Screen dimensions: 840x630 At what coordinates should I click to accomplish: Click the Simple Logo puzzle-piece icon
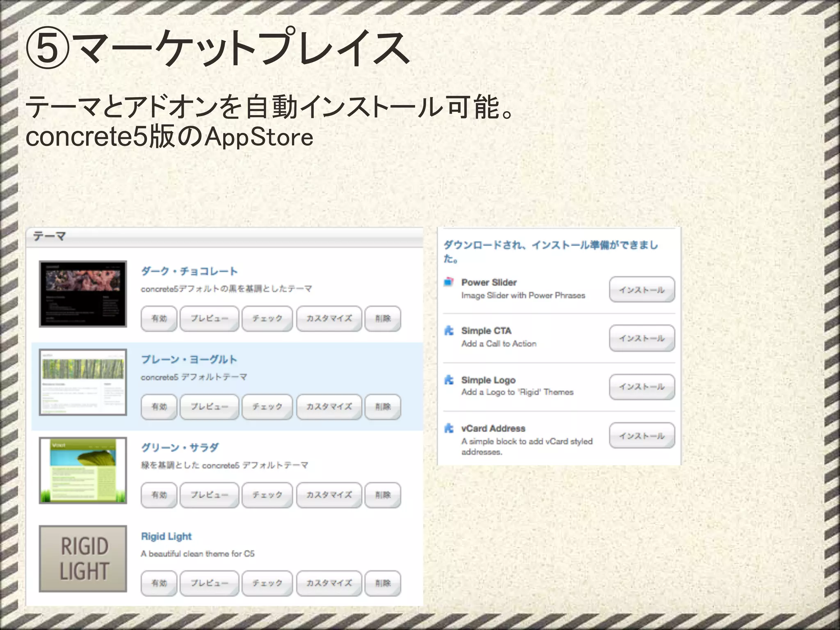(x=449, y=379)
